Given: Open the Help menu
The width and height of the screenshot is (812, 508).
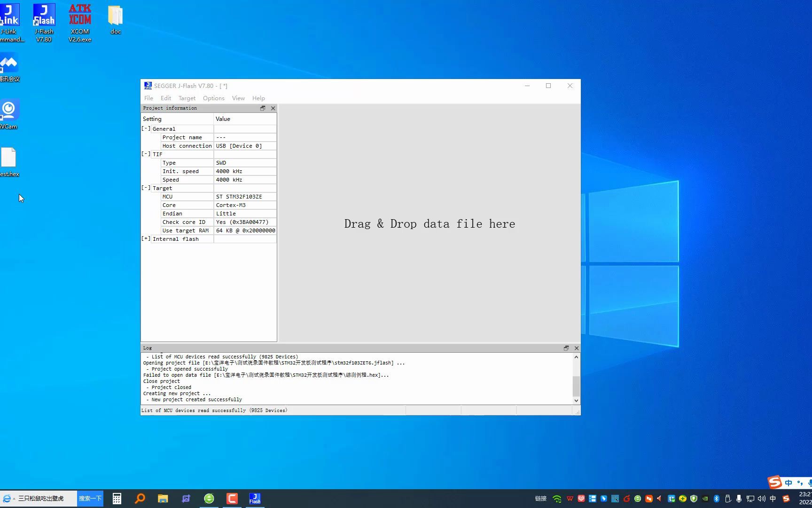Looking at the screenshot, I should tap(258, 98).
